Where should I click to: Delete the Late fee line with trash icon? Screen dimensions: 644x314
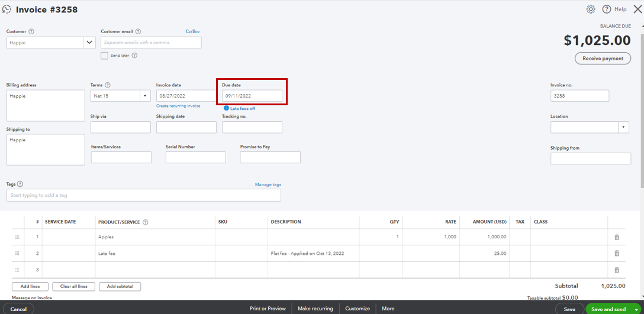pyautogui.click(x=616, y=253)
